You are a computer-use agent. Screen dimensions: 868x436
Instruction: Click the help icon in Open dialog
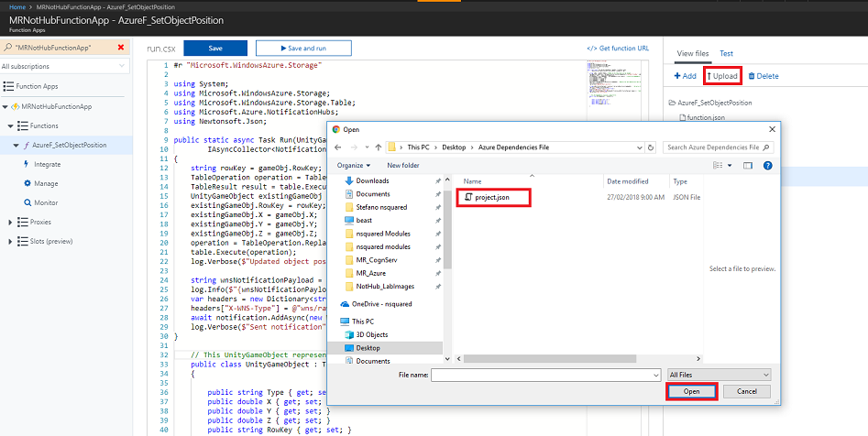767,165
